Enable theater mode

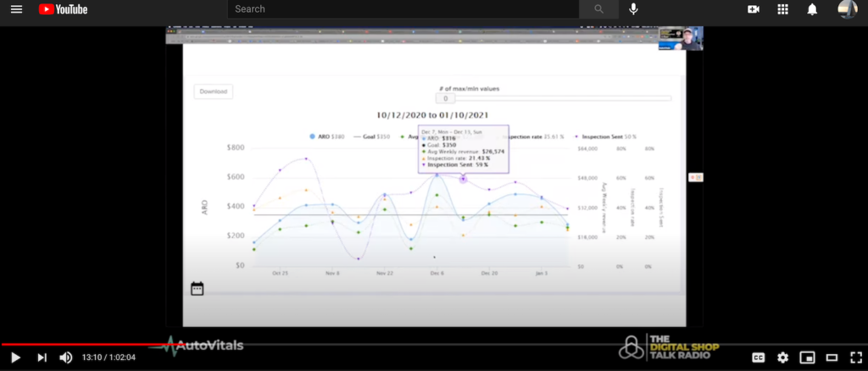(x=832, y=357)
